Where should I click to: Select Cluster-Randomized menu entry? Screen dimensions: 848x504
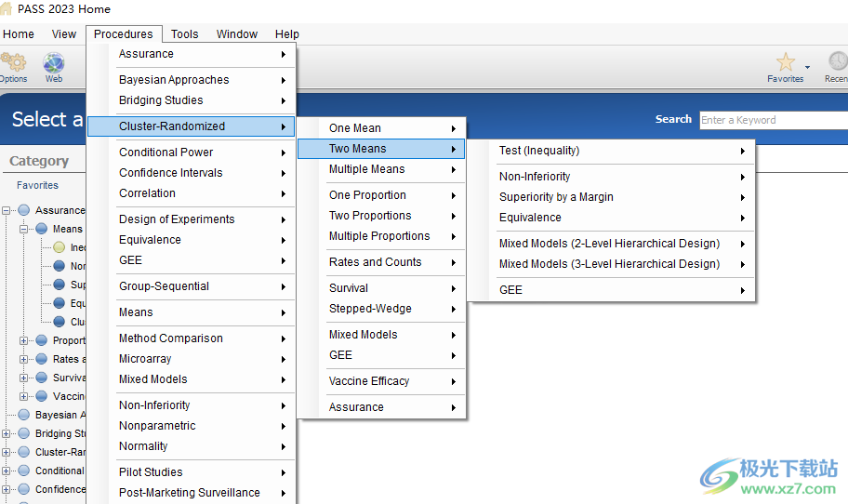point(191,126)
